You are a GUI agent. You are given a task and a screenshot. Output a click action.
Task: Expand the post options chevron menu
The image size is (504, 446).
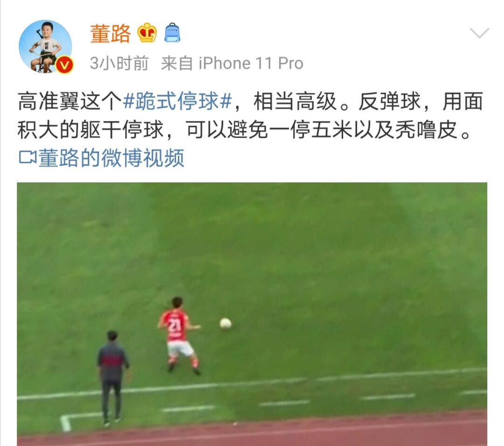(479, 33)
